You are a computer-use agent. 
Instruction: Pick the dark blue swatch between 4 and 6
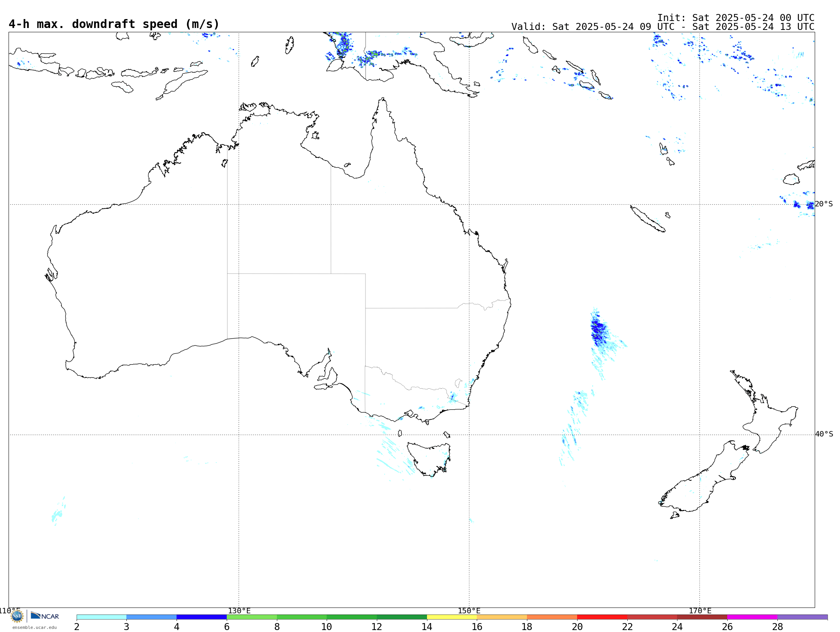pos(201,617)
